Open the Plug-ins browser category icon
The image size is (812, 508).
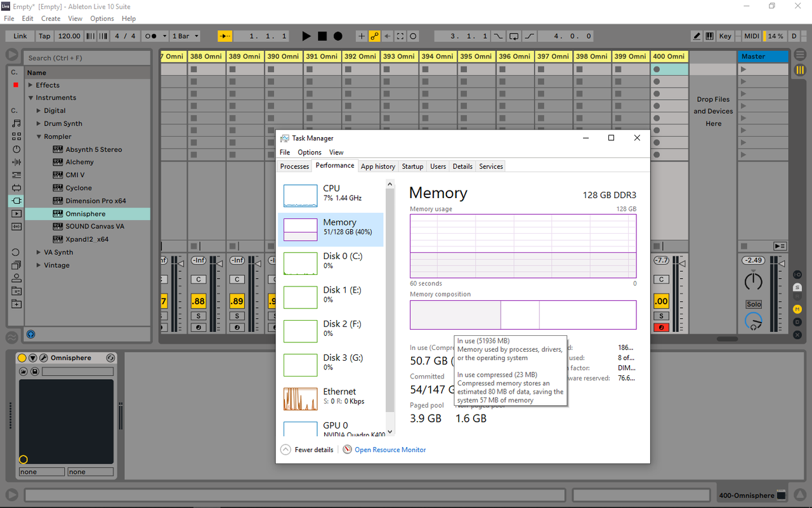[x=16, y=201]
